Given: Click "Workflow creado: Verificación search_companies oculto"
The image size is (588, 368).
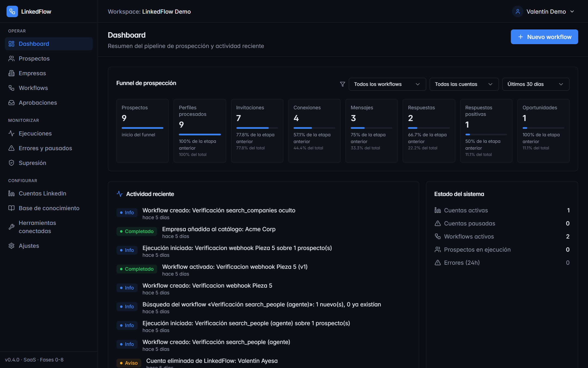Looking at the screenshot, I should tap(219, 210).
